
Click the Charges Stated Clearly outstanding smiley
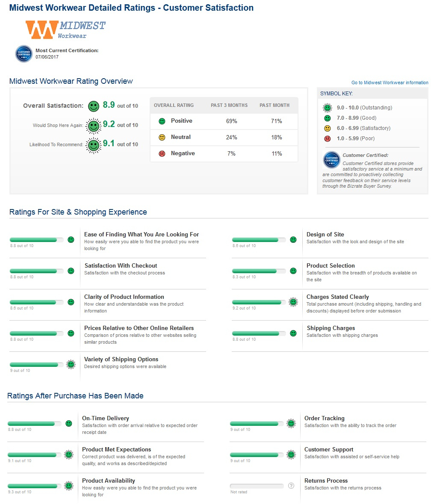293,302
